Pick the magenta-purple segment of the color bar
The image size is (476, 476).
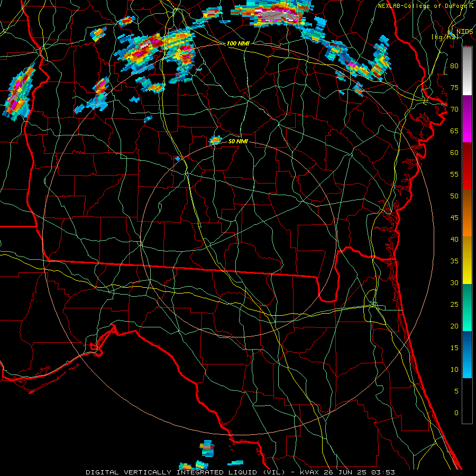pos(467,118)
